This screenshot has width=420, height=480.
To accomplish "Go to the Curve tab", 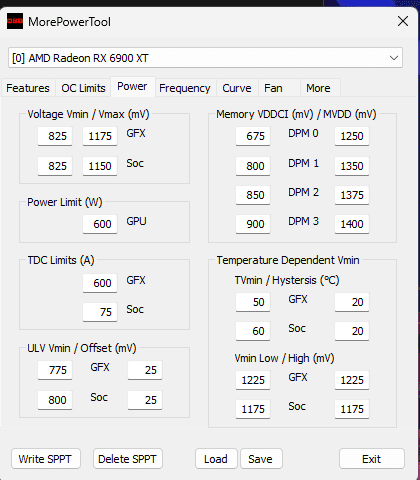I will point(237,88).
